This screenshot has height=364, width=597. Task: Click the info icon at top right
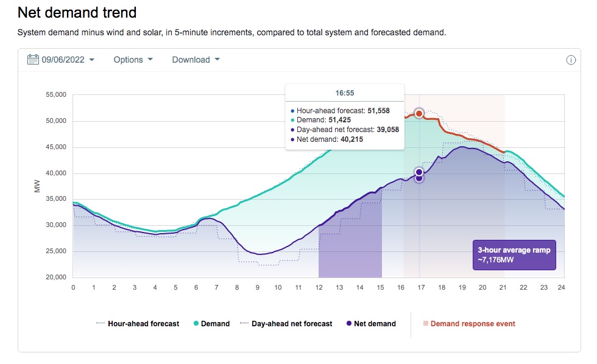pos(571,60)
